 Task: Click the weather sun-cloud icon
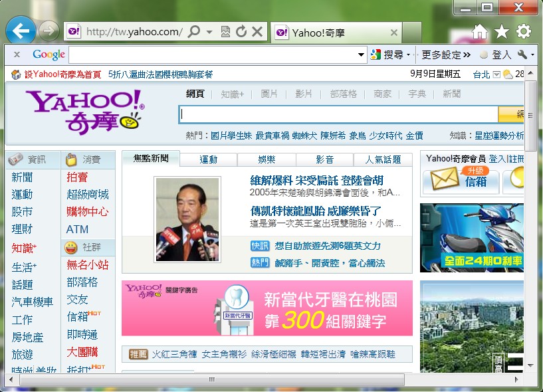(508, 74)
